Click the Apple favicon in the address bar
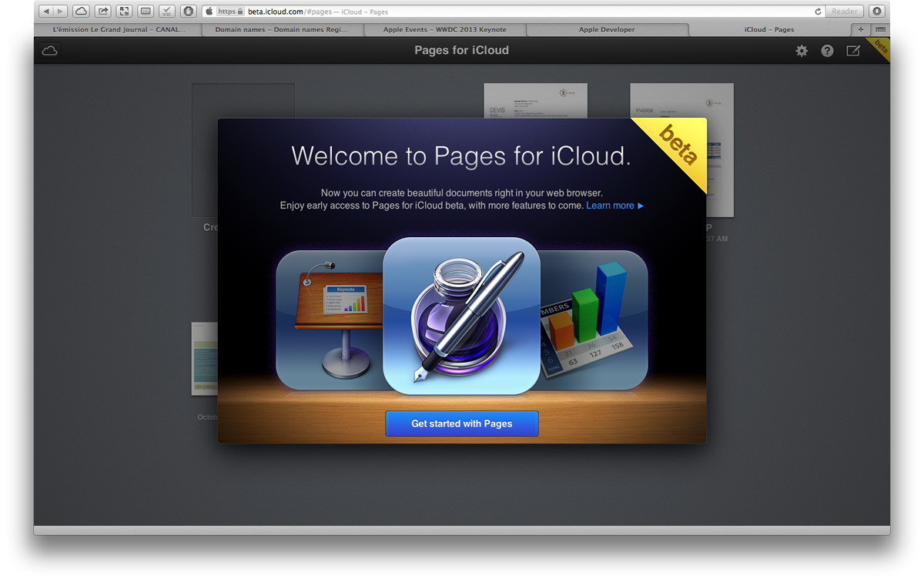The height and width of the screenshot is (582, 924). 209,12
